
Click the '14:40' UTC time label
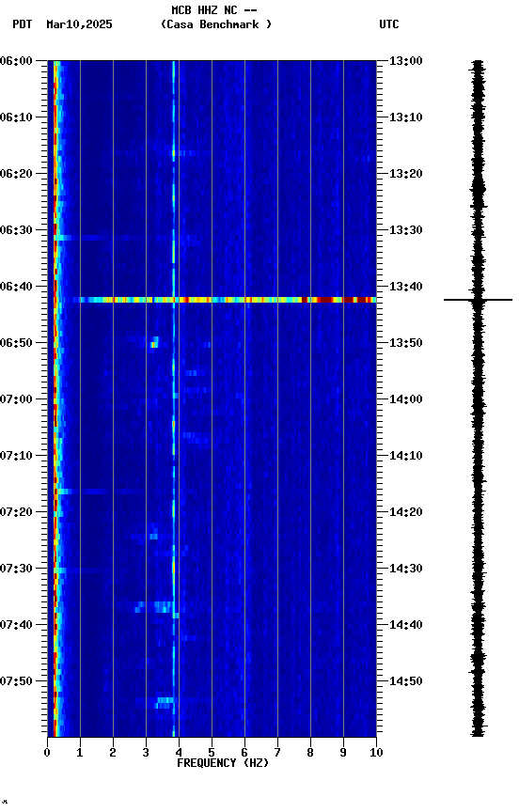coord(406,626)
